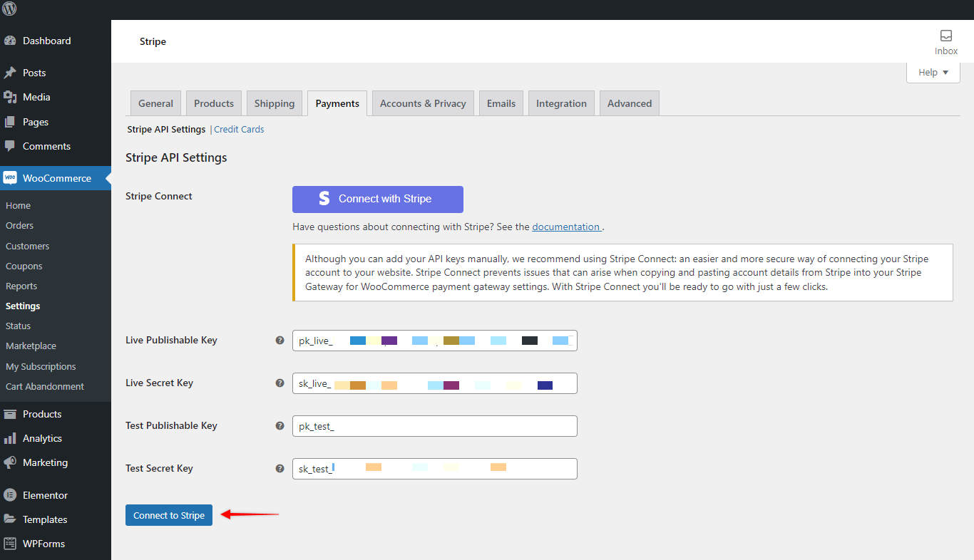The width and height of the screenshot is (974, 560).
Task: Click the WPForms icon in sidebar
Action: click(10, 544)
